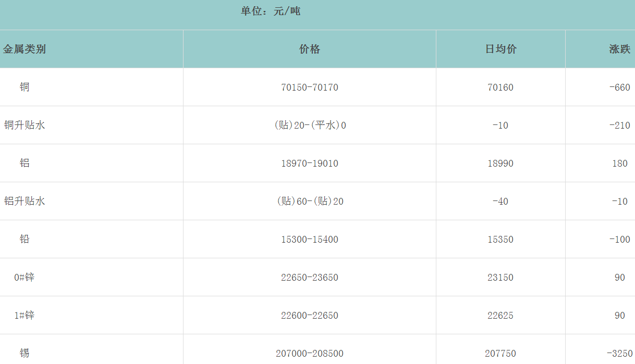Click the 日均价 column header

coord(500,49)
